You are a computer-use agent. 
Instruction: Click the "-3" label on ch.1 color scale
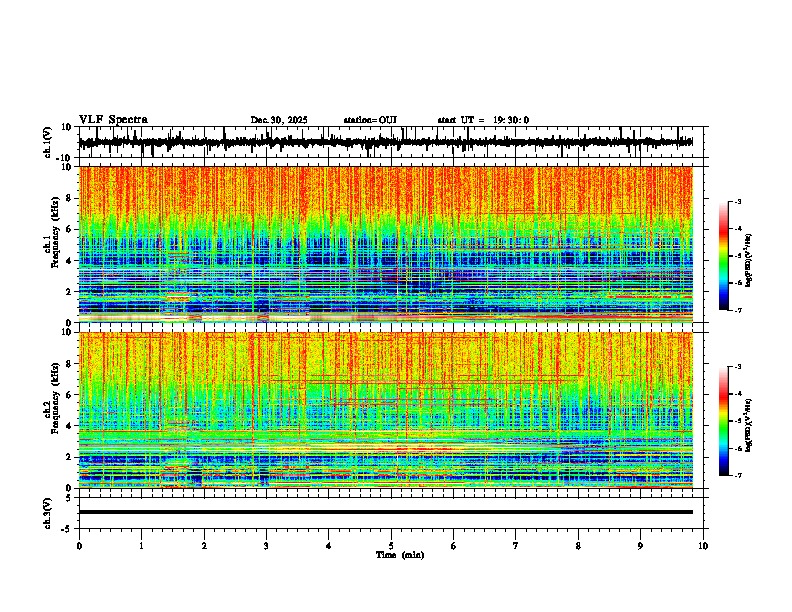tap(738, 202)
